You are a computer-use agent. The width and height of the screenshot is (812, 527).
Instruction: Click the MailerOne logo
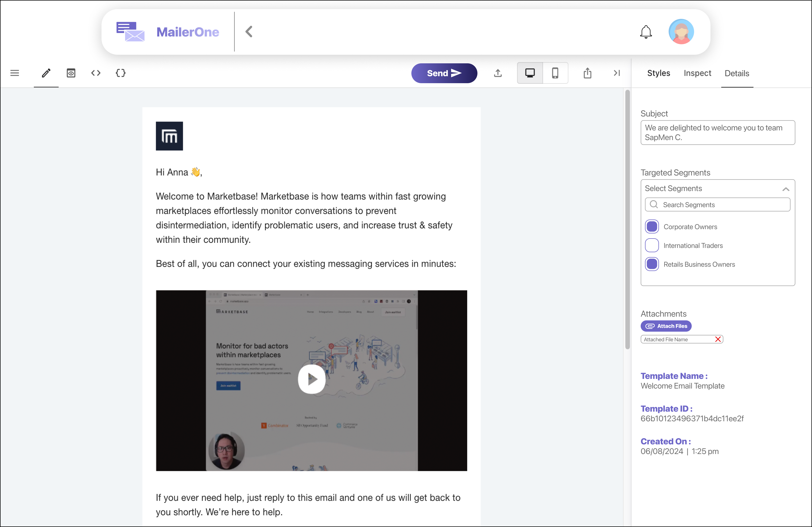click(x=168, y=32)
